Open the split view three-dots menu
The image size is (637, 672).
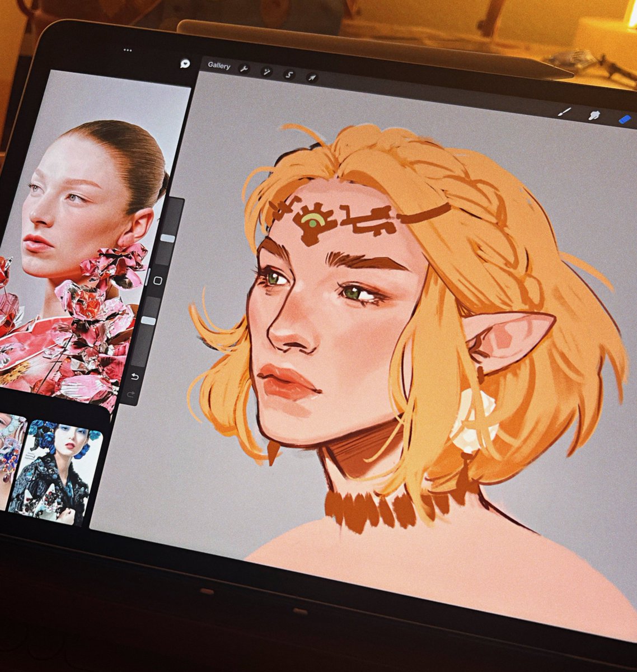coord(127,50)
